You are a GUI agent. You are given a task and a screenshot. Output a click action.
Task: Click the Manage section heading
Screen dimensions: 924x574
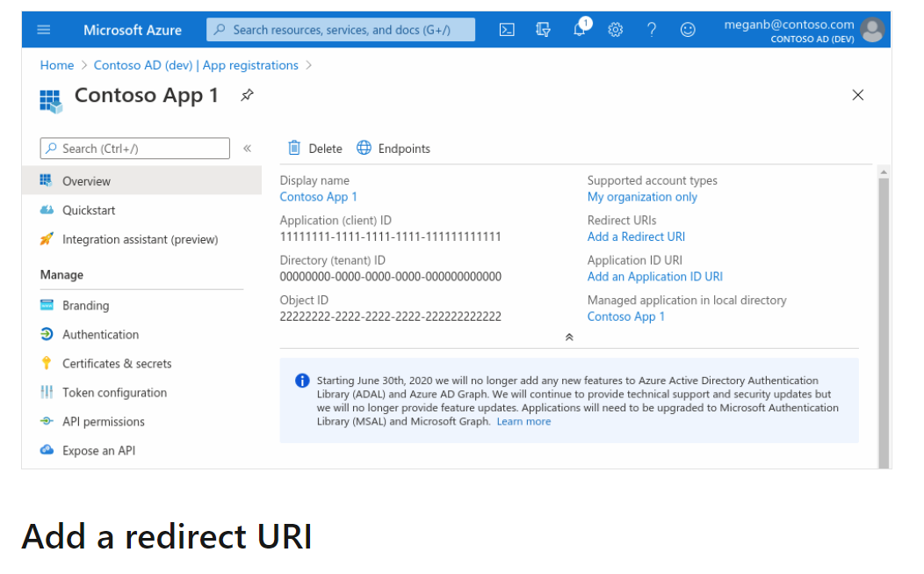(61, 275)
